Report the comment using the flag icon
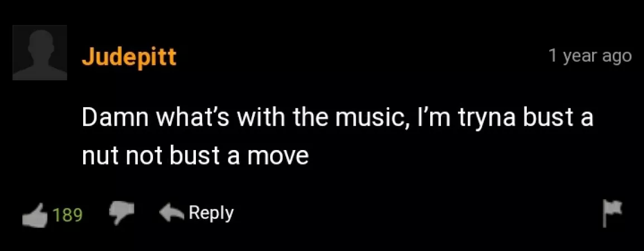 click(x=611, y=213)
